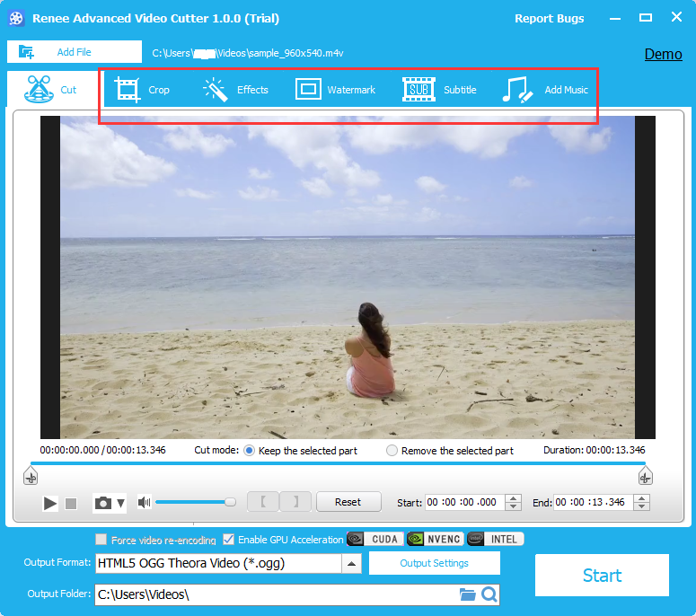Select 'Remove the selected part' option

coord(392,451)
